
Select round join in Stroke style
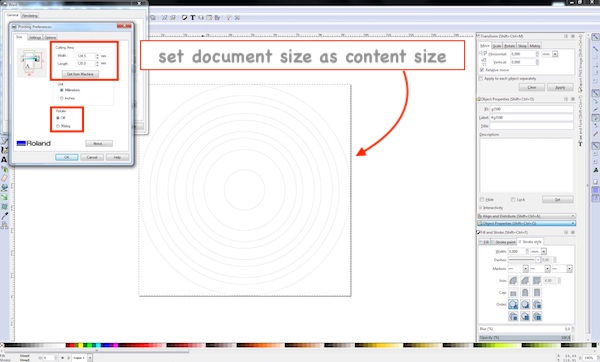513,280
